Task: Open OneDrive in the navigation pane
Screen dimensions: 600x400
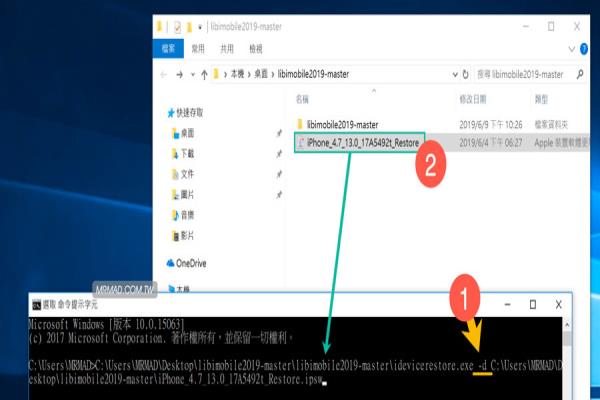Action: (x=186, y=263)
